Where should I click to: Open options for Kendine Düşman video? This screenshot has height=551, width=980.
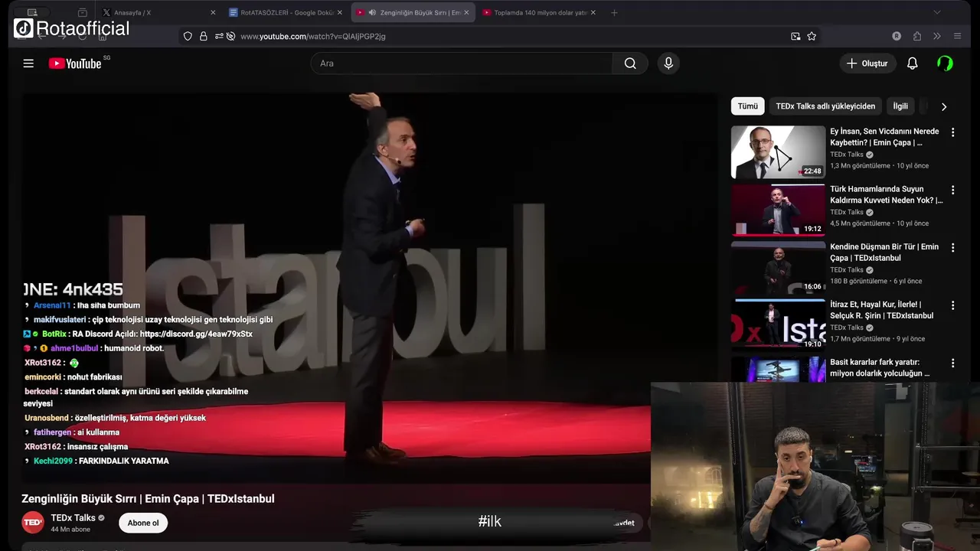point(952,248)
